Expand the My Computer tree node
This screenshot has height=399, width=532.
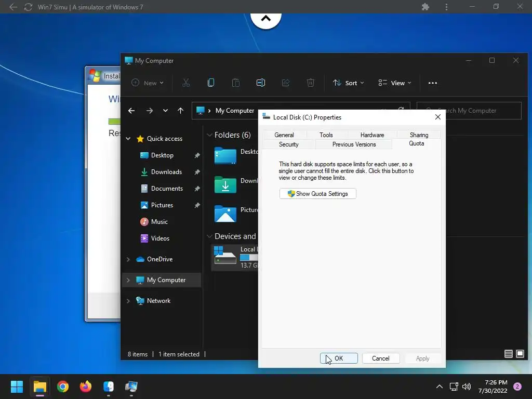tap(128, 280)
